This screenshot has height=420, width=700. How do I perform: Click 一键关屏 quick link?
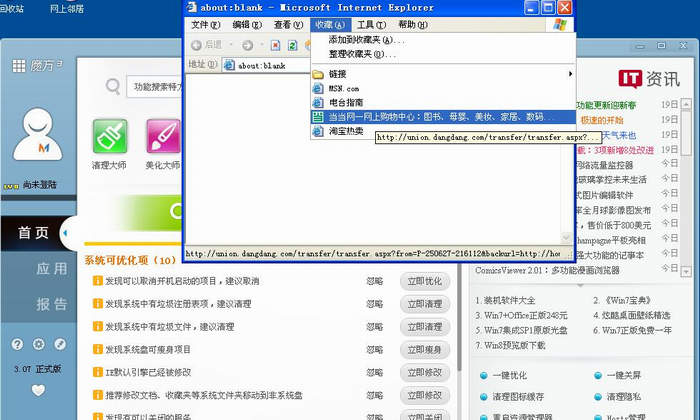tap(624, 376)
